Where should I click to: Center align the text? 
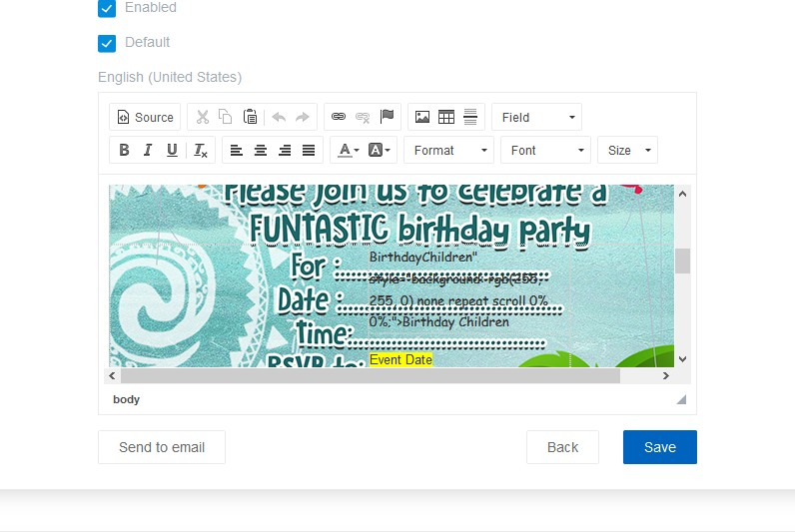(261, 150)
